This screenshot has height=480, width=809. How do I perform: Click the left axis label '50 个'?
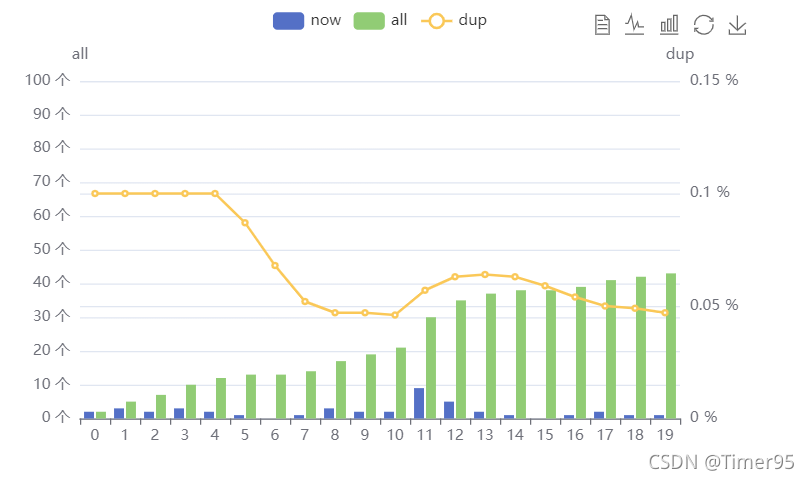tap(52, 249)
